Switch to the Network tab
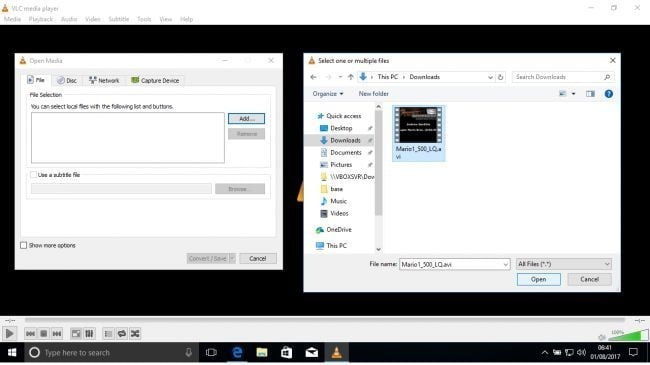This screenshot has height=365, width=650. (104, 80)
